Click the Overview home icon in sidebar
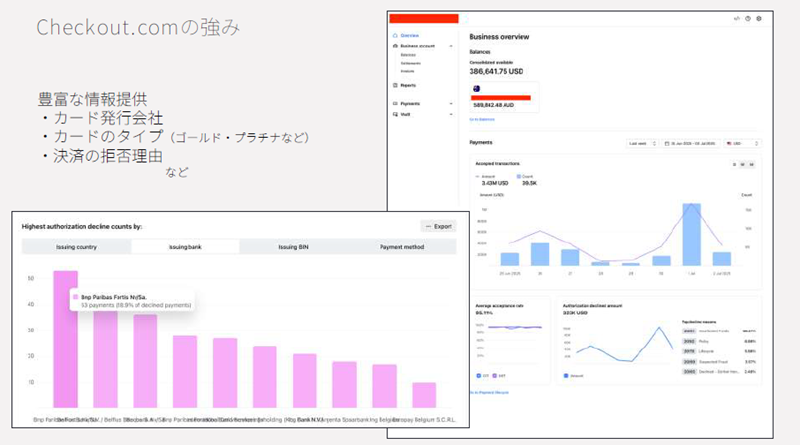800x445 pixels. (x=395, y=35)
